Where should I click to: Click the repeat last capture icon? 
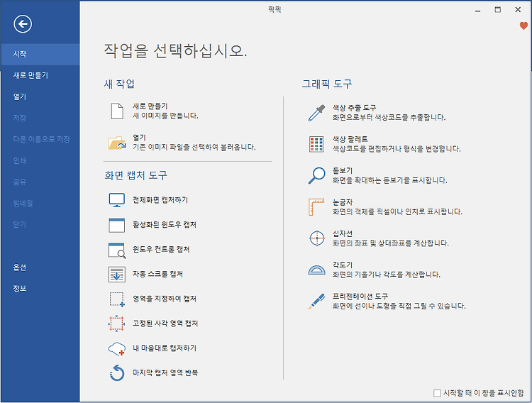click(x=117, y=372)
